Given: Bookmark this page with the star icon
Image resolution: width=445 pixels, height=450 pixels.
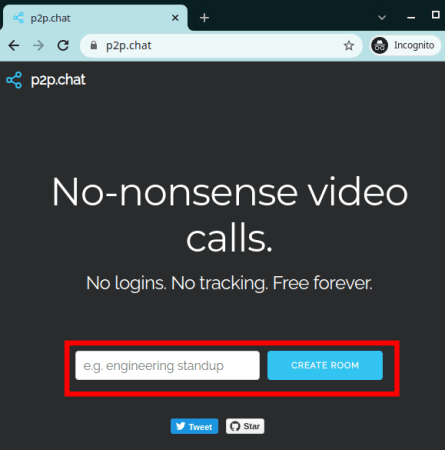Looking at the screenshot, I should [x=349, y=45].
